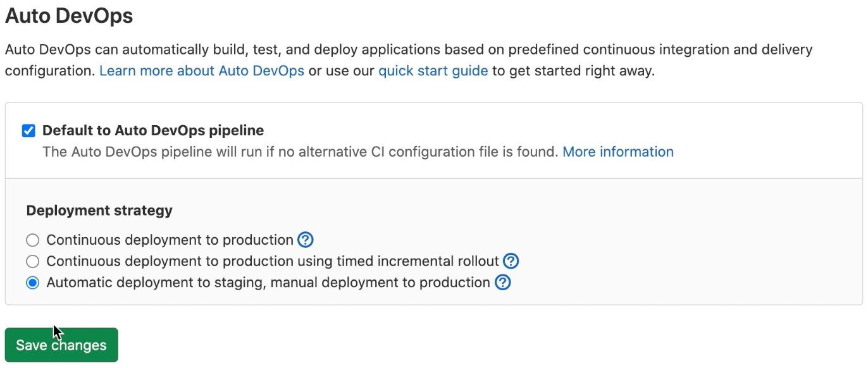Open help for "Continuous deployment to production"
The height and width of the screenshot is (368, 868).
pyautogui.click(x=304, y=240)
